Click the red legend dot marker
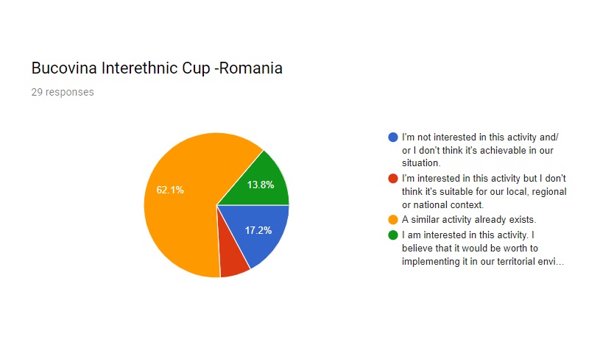The height and width of the screenshot is (364, 614). click(392, 179)
